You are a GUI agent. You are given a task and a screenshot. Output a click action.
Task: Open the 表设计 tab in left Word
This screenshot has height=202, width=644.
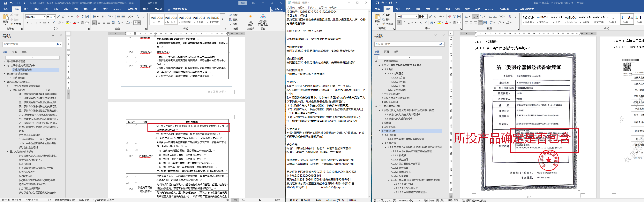(x=146, y=9)
